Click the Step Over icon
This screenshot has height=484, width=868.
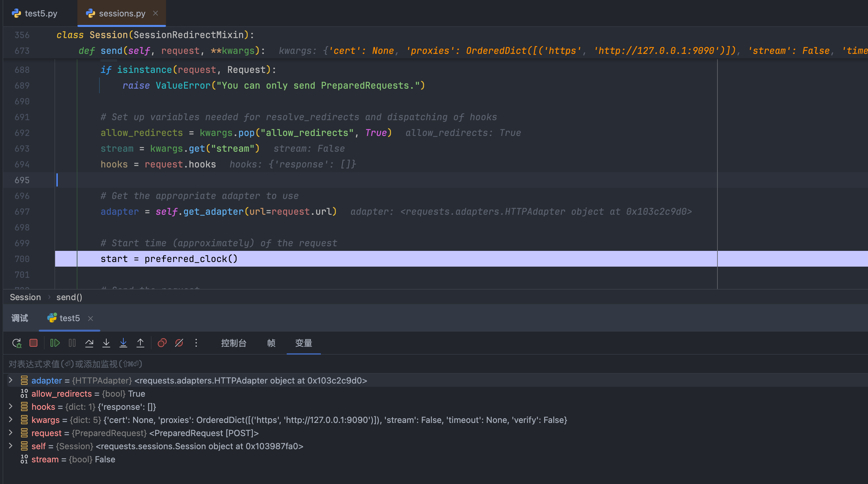point(89,343)
